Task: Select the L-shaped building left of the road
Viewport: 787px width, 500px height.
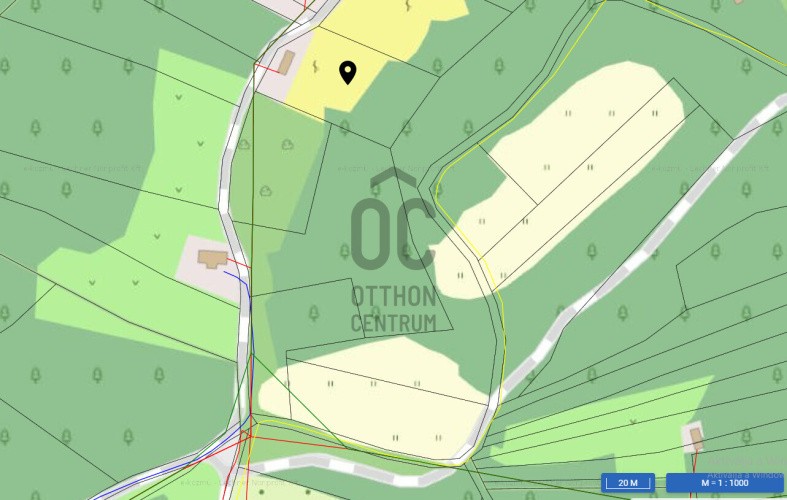Action: (x=213, y=259)
